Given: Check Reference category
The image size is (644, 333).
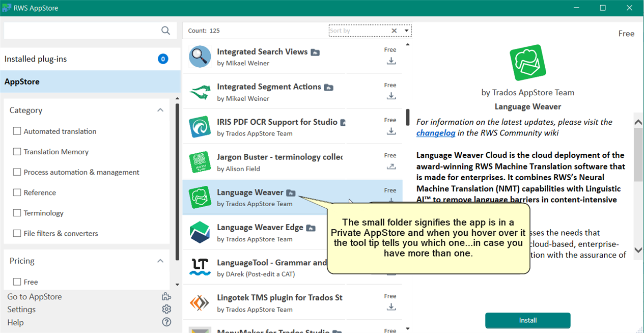Looking at the screenshot, I should (17, 192).
